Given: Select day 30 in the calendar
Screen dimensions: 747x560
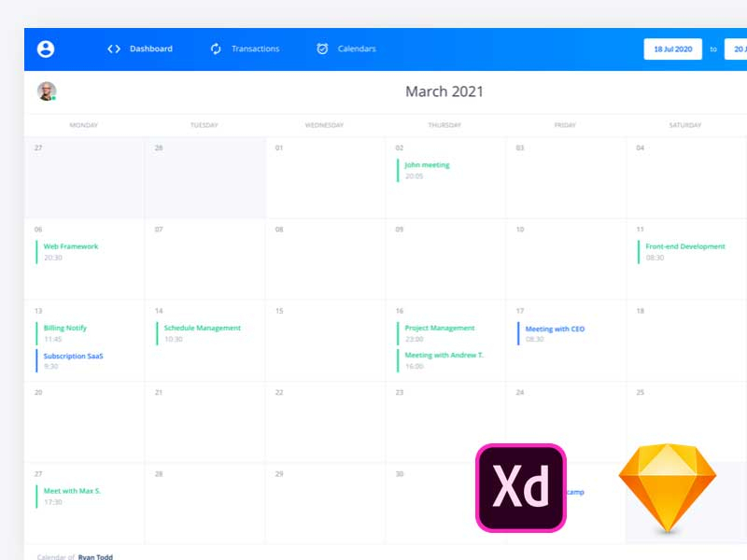Looking at the screenshot, I should (445, 503).
